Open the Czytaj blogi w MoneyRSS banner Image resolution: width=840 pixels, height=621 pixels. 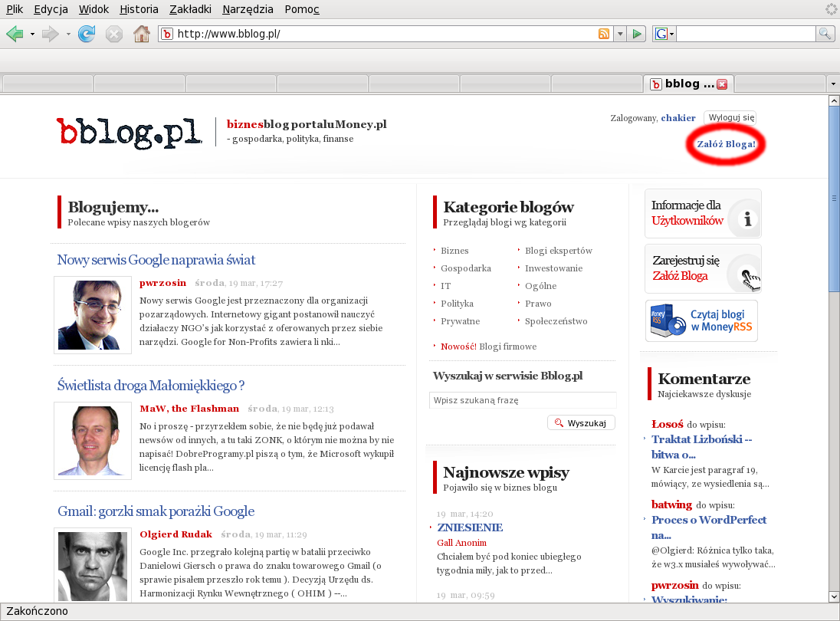[x=701, y=320]
